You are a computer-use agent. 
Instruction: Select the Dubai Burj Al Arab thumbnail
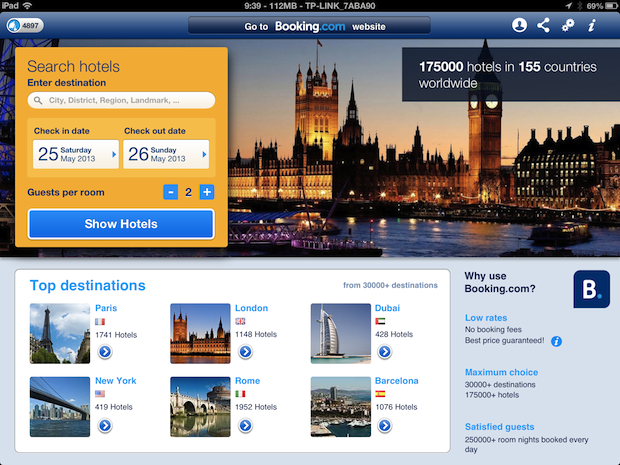(340, 333)
